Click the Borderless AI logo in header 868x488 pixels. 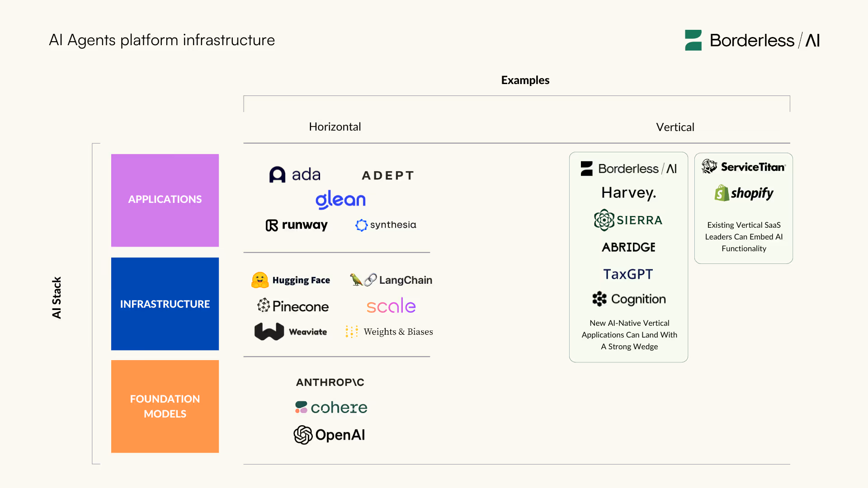[752, 40]
